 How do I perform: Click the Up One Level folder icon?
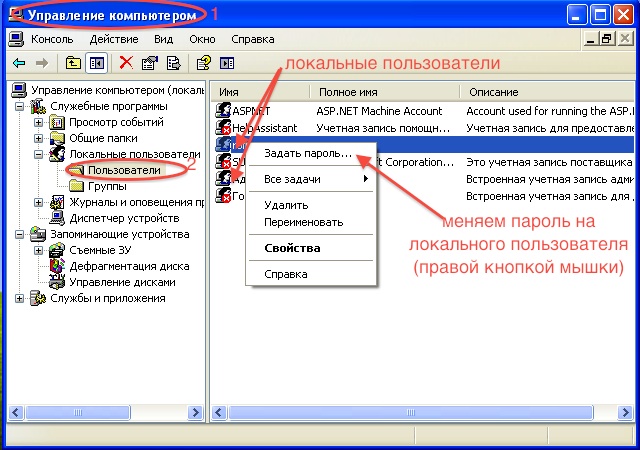pyautogui.click(x=73, y=62)
